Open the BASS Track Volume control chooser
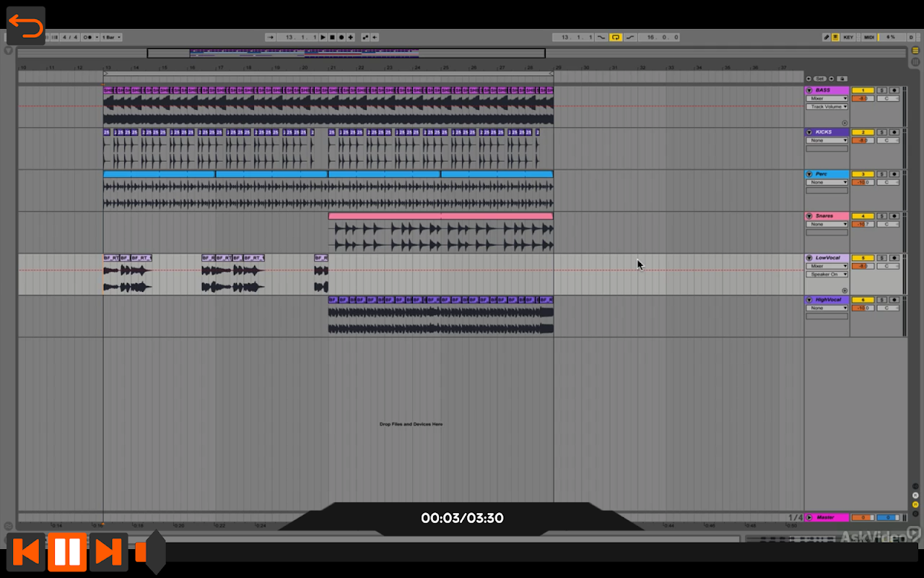The height and width of the screenshot is (578, 924). point(827,107)
